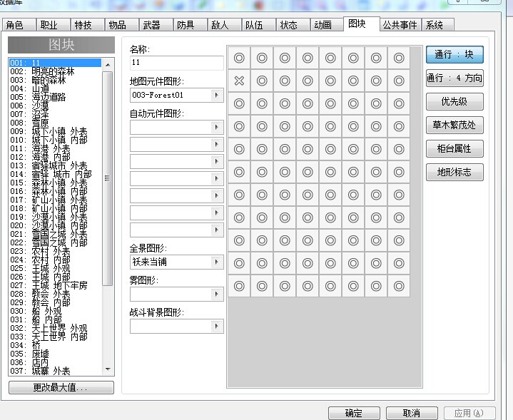Click the 通行 : 块 button
Image resolution: width=513 pixels, height=420 pixels.
coord(454,54)
